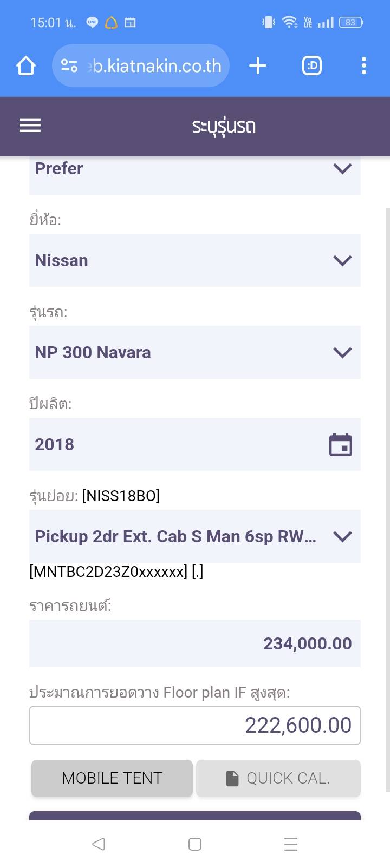The width and height of the screenshot is (390, 868).
Task: Open the calendar picker for production year
Action: pyautogui.click(x=341, y=445)
